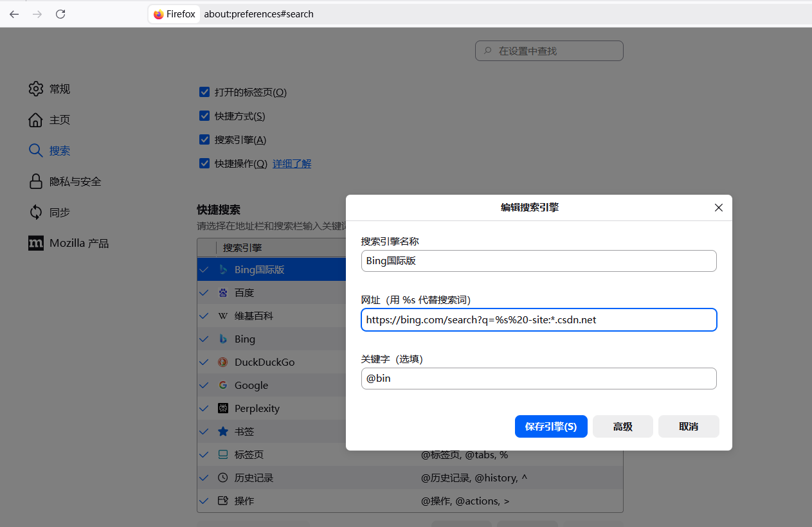The image size is (812, 527).
Task: Toggle the 快捷方式 checkbox
Action: click(x=204, y=116)
